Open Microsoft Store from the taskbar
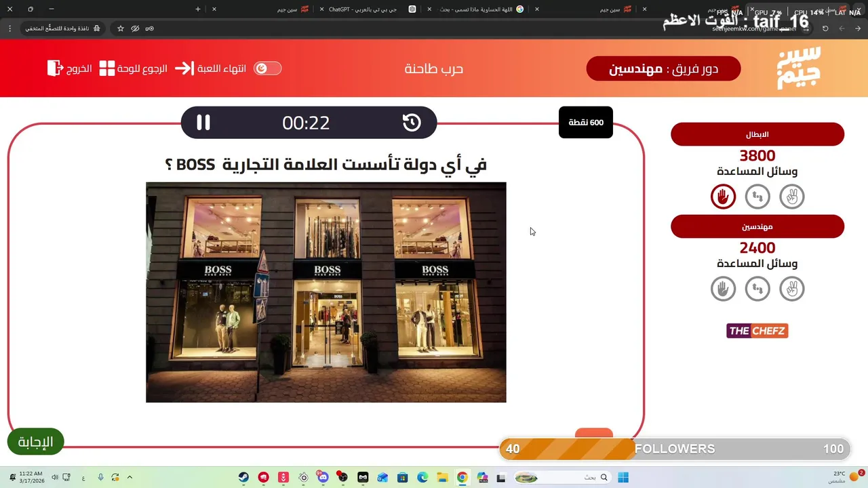868x488 pixels. (x=402, y=477)
